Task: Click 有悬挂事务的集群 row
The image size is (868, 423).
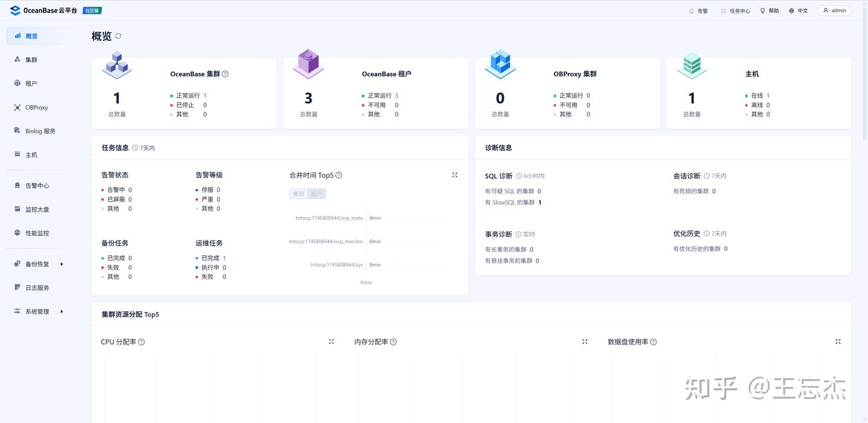Action: (x=512, y=261)
